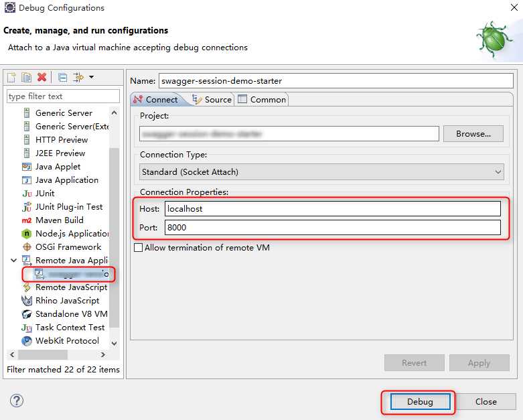The image size is (523, 420).
Task: Select Java Applet icon
Action: point(27,167)
